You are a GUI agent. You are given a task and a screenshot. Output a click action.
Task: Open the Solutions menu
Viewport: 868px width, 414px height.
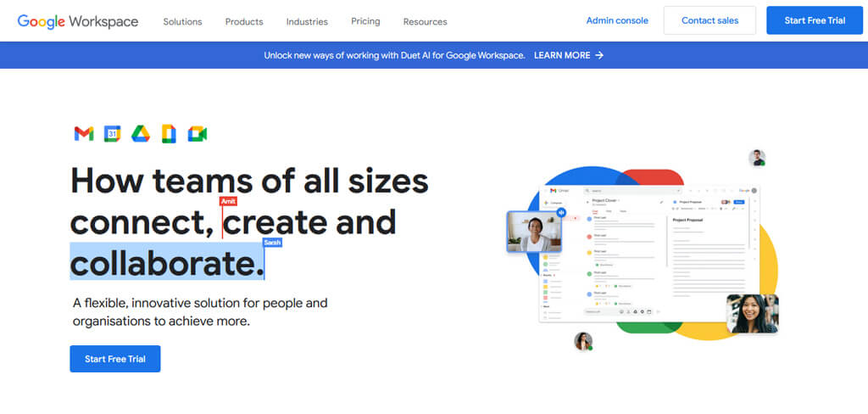click(183, 21)
